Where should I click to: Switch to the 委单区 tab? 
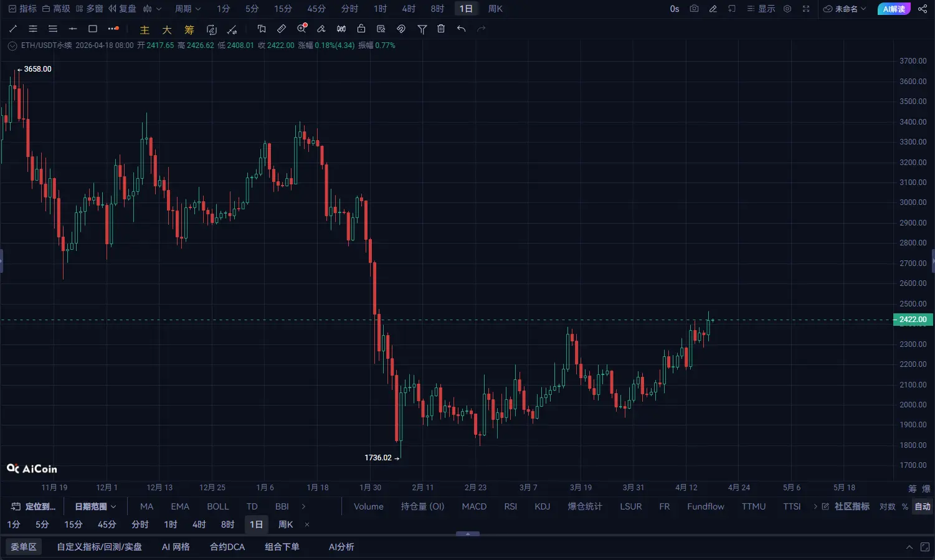24,547
